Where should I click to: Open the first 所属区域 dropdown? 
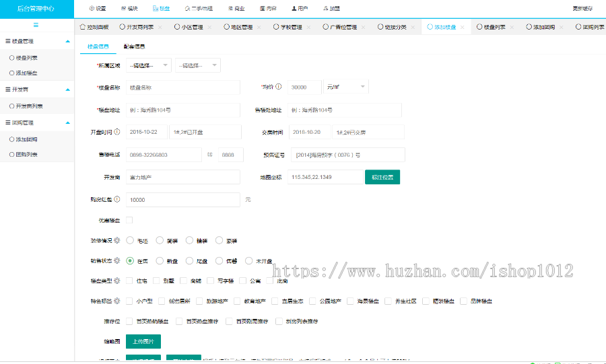point(148,65)
